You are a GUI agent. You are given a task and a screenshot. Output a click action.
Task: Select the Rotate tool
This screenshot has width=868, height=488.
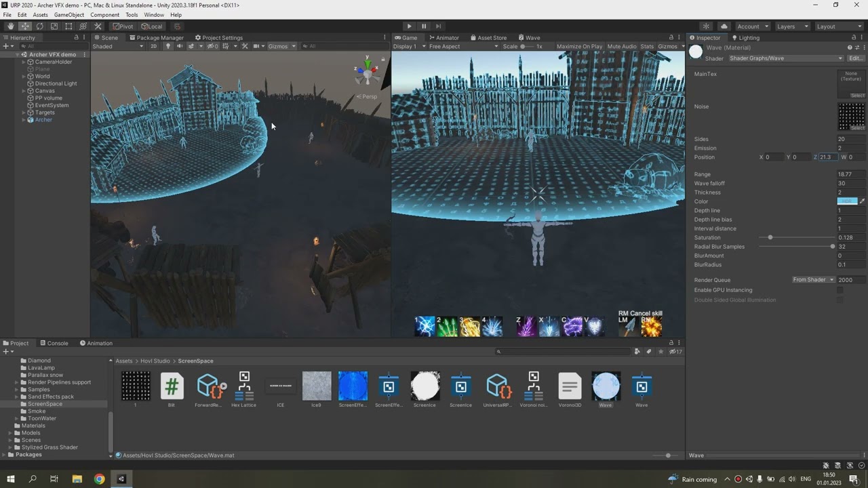[39, 26]
